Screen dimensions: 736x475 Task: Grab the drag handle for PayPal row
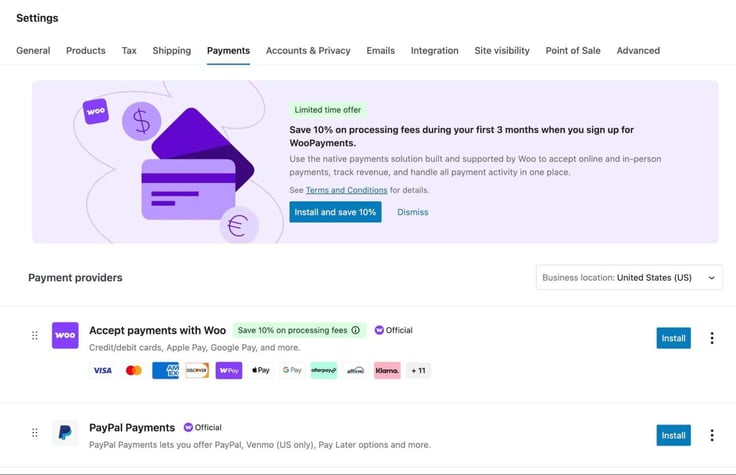click(x=35, y=432)
